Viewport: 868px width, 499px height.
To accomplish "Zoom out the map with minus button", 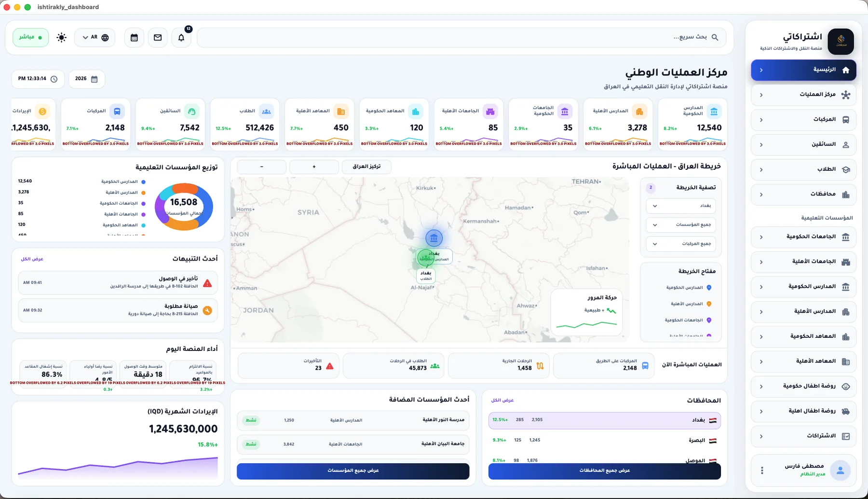I will 262,166.
